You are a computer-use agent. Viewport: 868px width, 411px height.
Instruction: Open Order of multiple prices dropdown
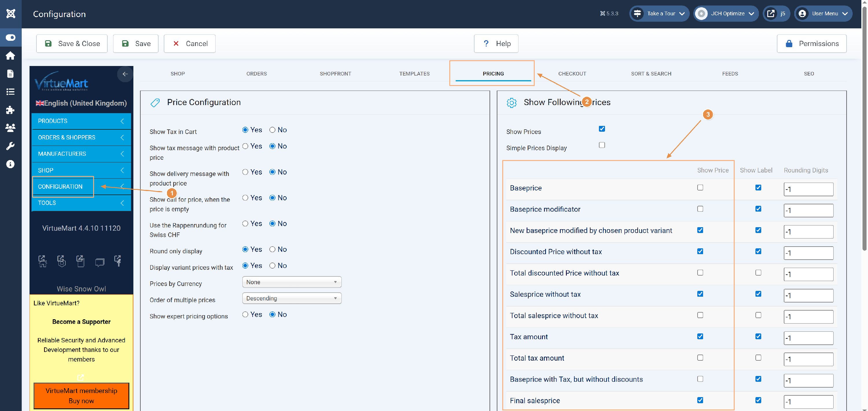pyautogui.click(x=291, y=298)
